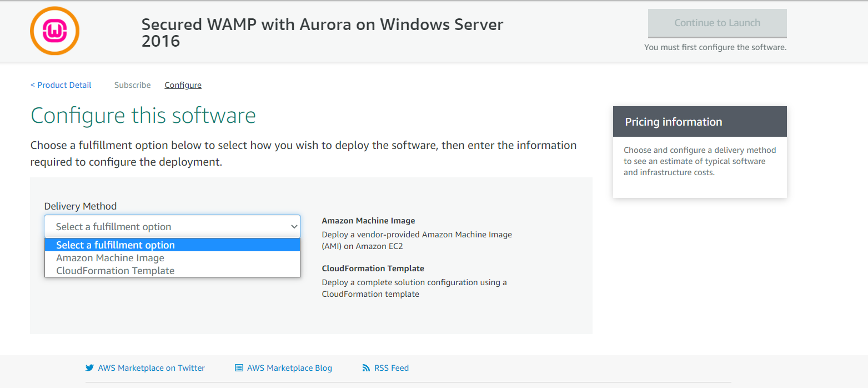Open the Configure step

click(183, 85)
